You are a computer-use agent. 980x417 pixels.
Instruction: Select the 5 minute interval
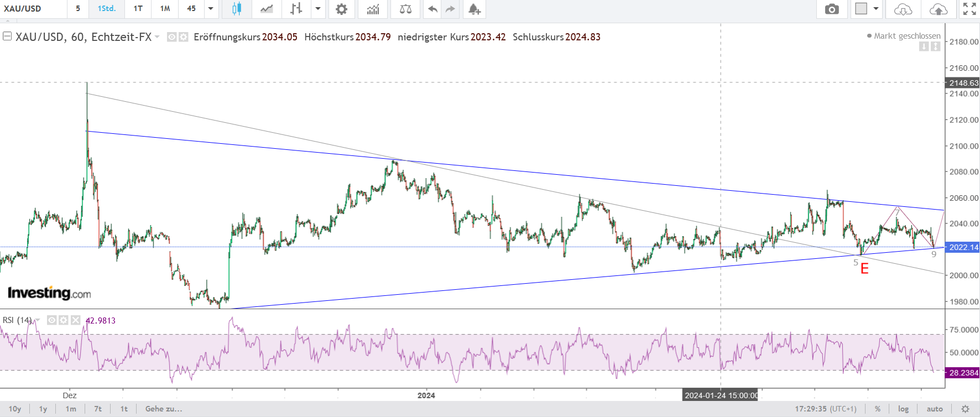78,9
